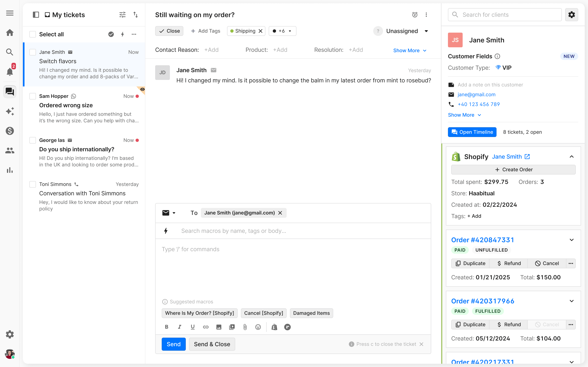This screenshot has width=588, height=367.
Task: Open notifications bell in sidebar
Action: click(x=10, y=72)
